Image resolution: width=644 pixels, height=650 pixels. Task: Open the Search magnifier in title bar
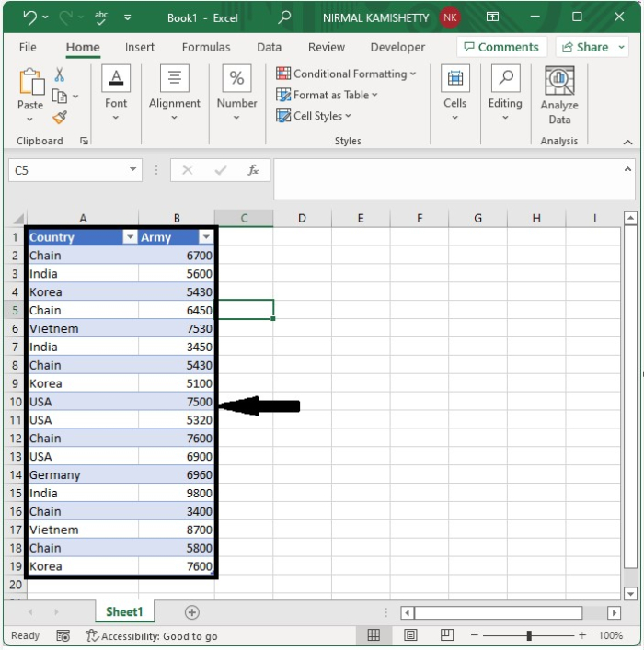click(284, 17)
